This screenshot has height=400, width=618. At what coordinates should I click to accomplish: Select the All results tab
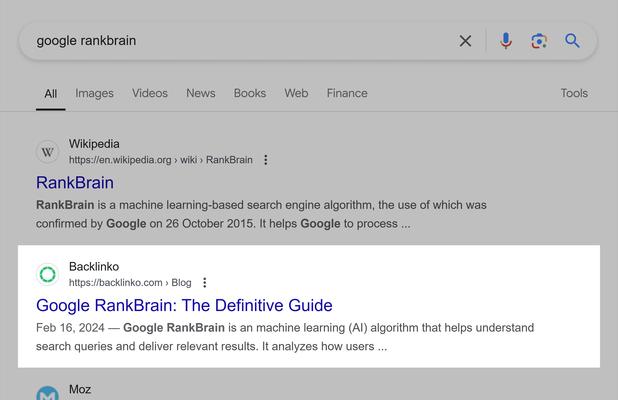50,94
